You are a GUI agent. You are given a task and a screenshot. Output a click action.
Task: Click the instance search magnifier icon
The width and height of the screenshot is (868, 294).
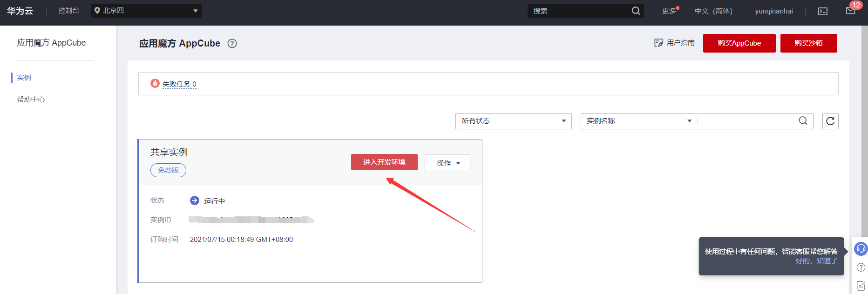pyautogui.click(x=803, y=121)
